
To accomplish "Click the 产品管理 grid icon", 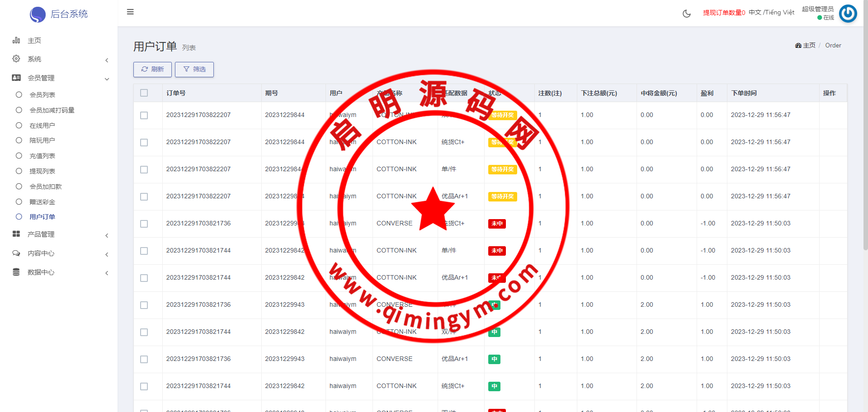I will point(16,234).
